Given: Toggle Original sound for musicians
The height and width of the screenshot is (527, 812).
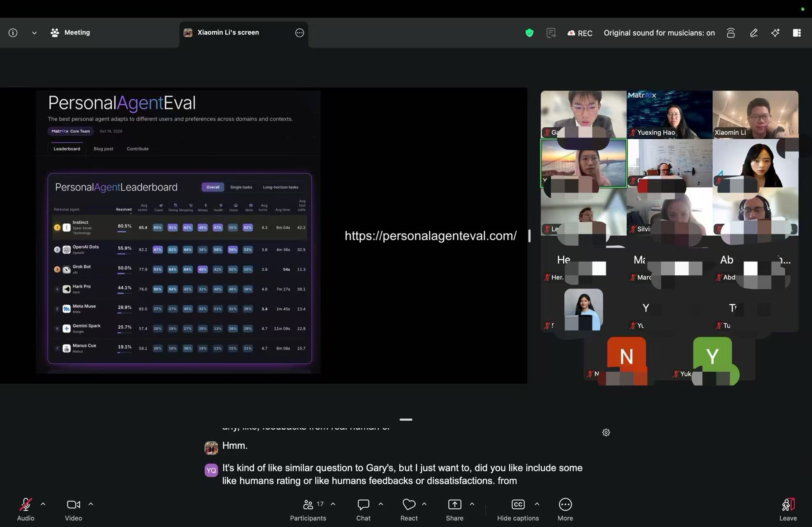Looking at the screenshot, I should click(659, 33).
